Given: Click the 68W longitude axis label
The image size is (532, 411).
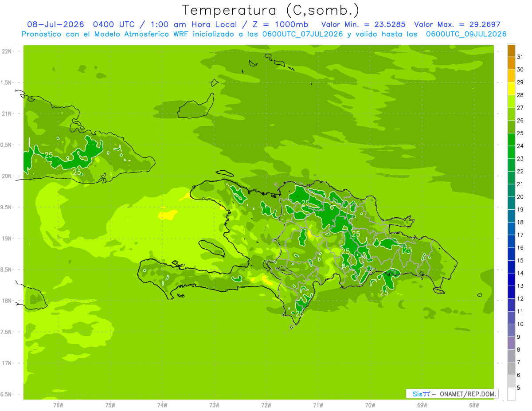Looking at the screenshot, I should pos(474,405).
